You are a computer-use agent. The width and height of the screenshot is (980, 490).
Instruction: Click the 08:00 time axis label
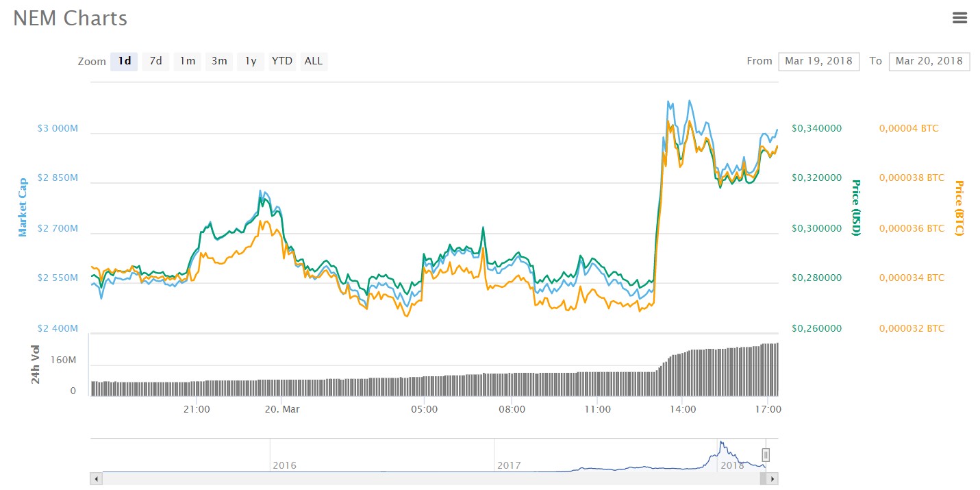tap(512, 409)
